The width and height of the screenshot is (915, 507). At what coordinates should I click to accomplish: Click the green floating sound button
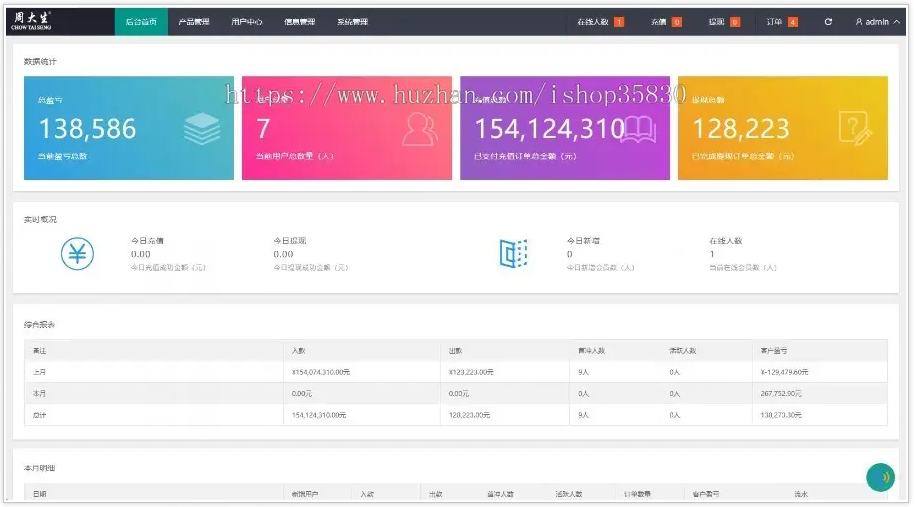(880, 477)
